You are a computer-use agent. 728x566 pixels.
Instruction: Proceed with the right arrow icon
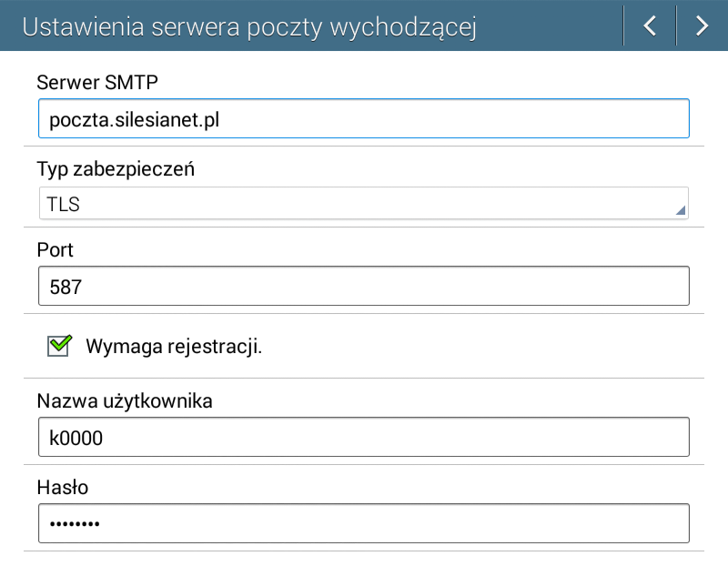click(702, 26)
